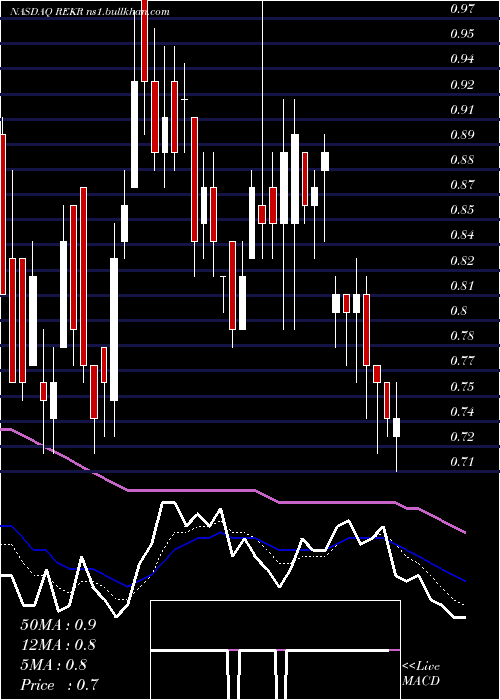500x700 pixels.
Task: Click the NASDAQ REKR chart title text
Action: click(90, 12)
